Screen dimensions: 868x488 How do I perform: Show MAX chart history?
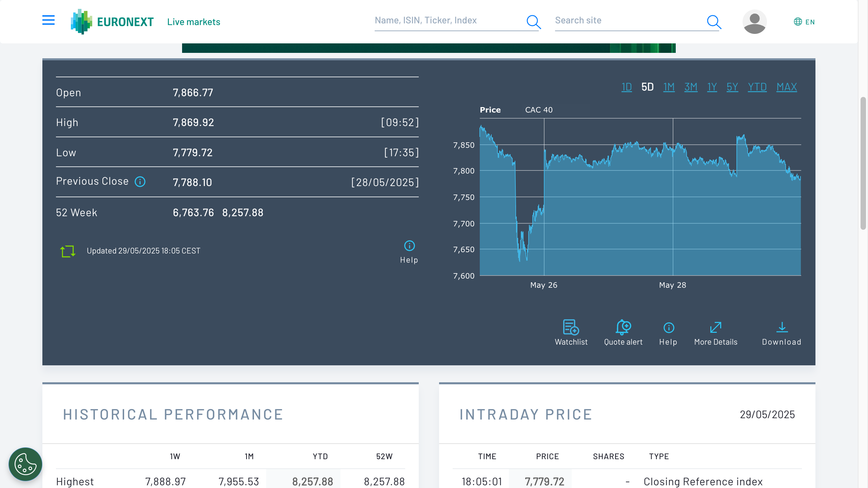(787, 87)
